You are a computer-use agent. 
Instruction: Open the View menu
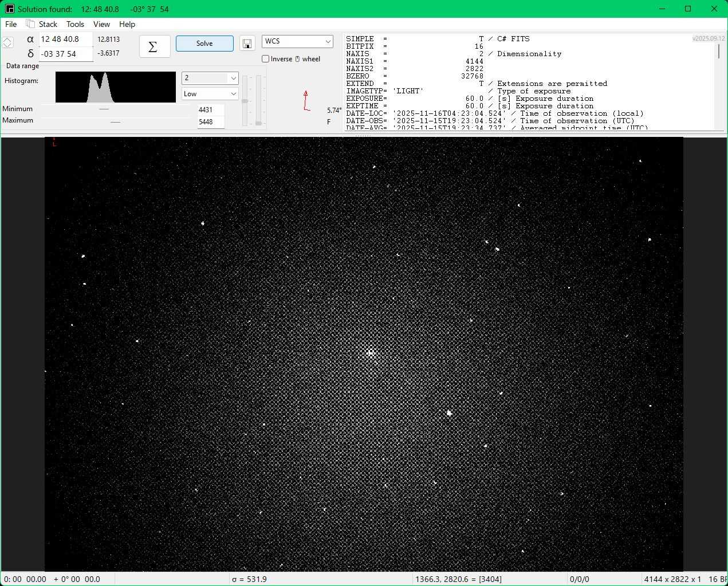coord(101,24)
